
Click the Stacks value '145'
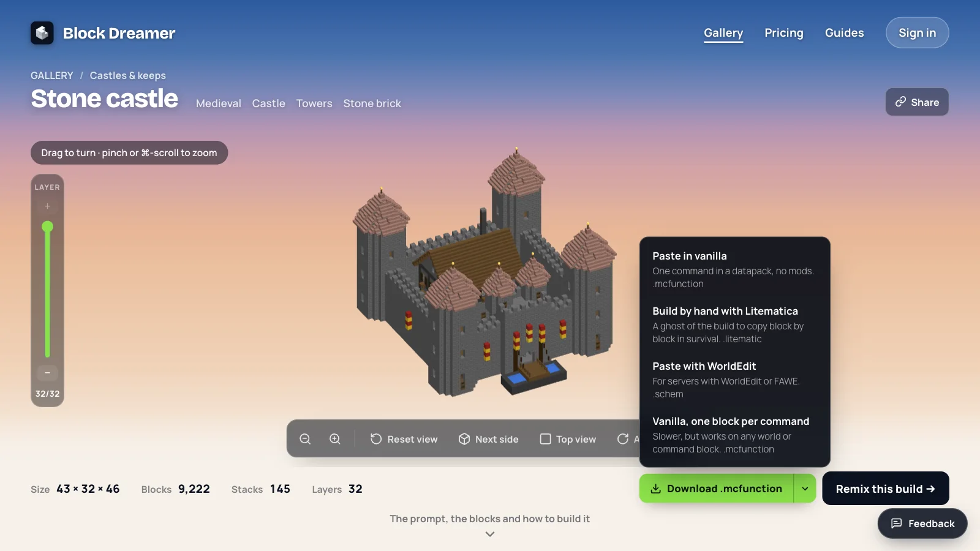pyautogui.click(x=280, y=489)
